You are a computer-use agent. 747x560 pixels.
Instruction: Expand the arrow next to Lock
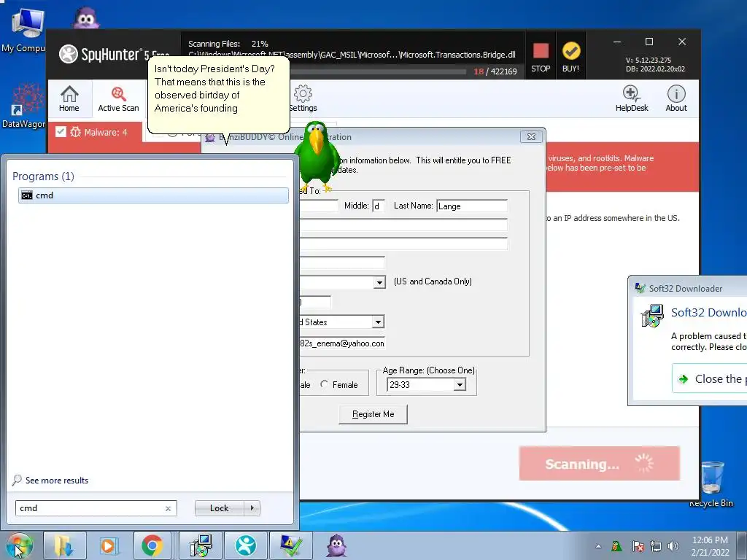[252, 508]
